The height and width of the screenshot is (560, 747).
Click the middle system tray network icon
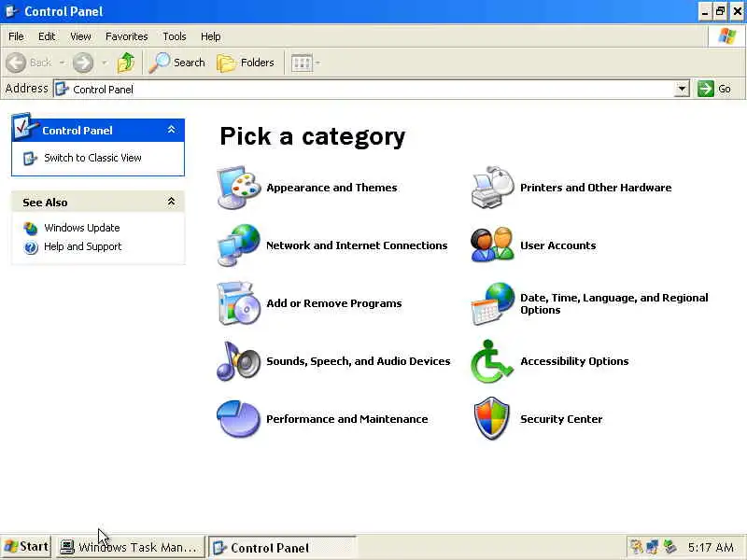pos(653,546)
